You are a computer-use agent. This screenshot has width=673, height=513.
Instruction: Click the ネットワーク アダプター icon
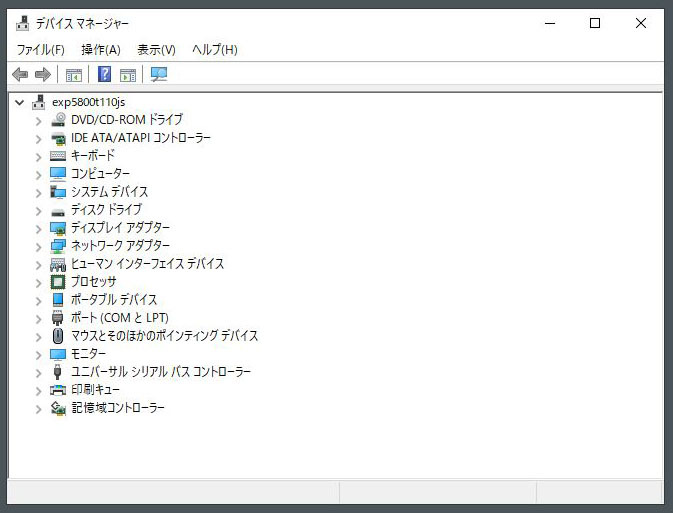click(58, 246)
